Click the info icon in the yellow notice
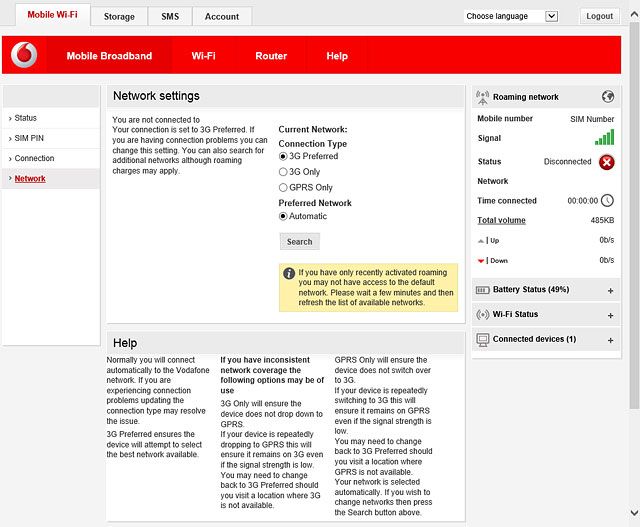The width and height of the screenshot is (640, 527). pyautogui.click(x=289, y=274)
